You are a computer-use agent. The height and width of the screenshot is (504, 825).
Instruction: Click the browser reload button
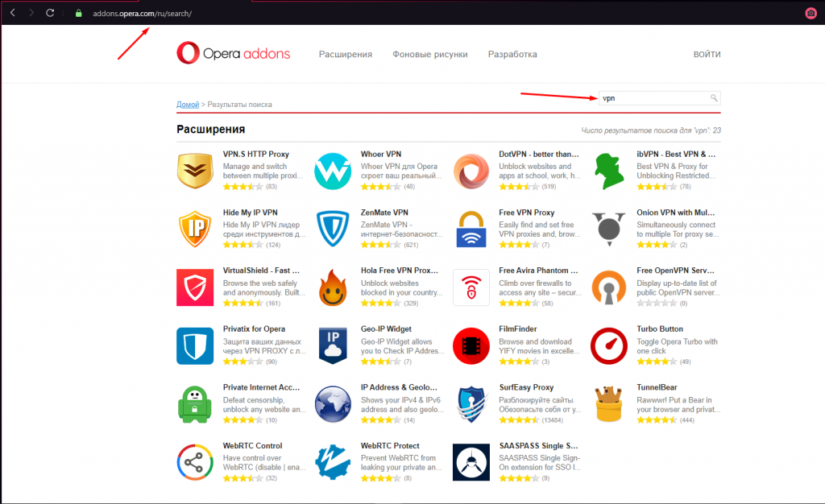(x=50, y=13)
